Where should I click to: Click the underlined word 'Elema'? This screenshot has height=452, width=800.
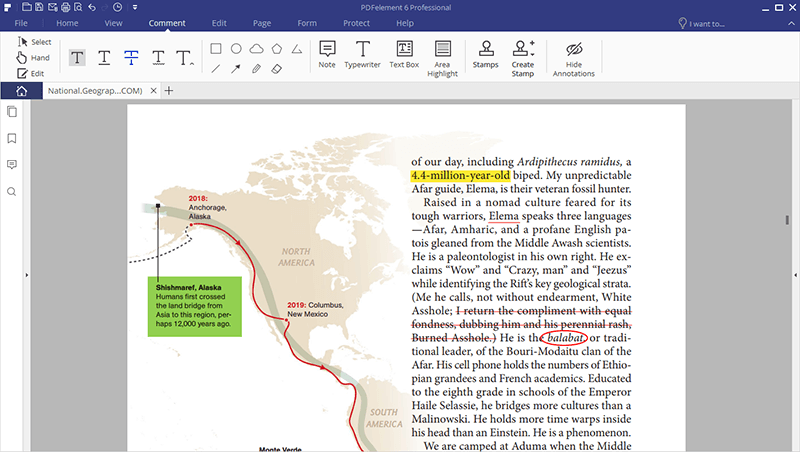tap(504, 216)
